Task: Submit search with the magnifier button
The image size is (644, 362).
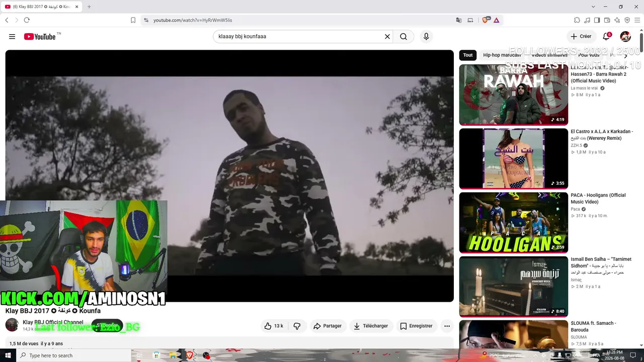Action: 404,36
